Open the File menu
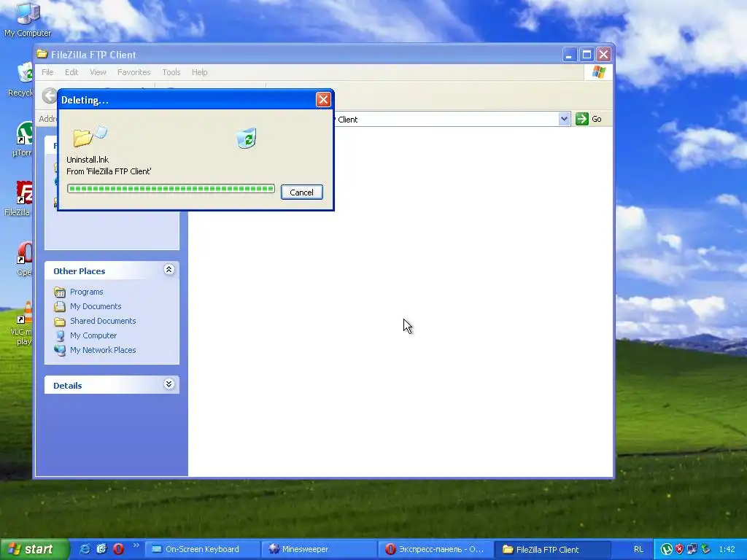 (x=47, y=72)
